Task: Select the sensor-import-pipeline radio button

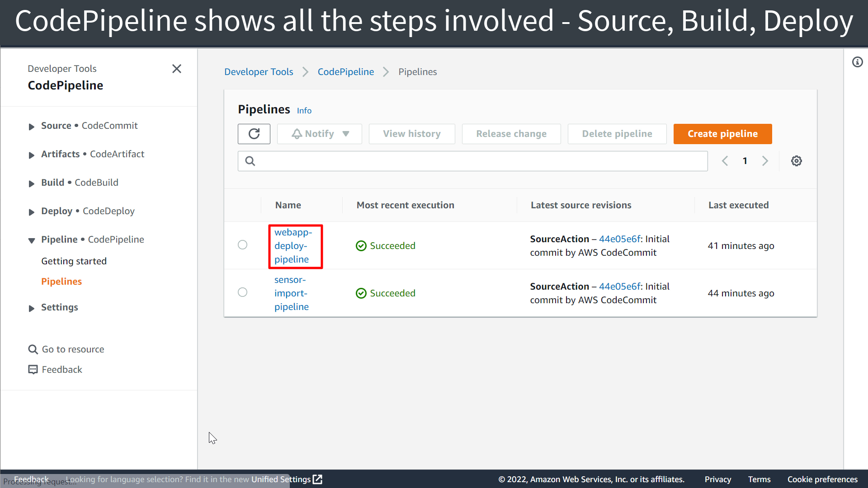Action: [x=242, y=292]
